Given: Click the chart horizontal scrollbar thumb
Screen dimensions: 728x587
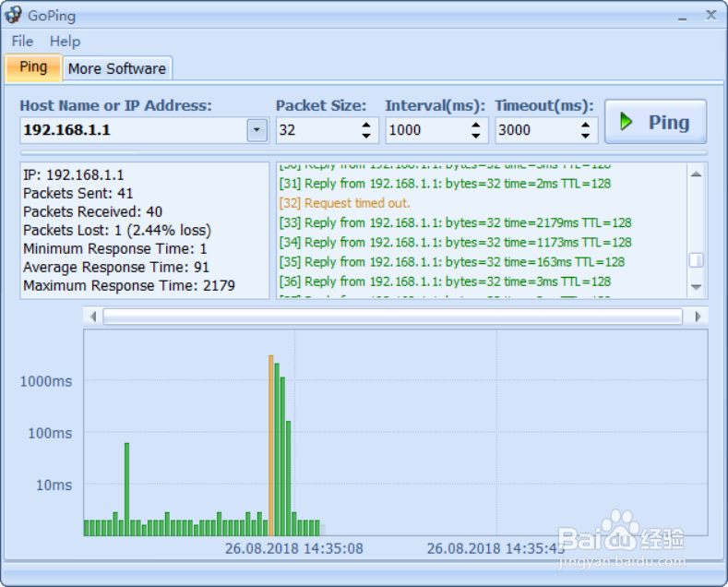Looking at the screenshot, I should [x=393, y=317].
